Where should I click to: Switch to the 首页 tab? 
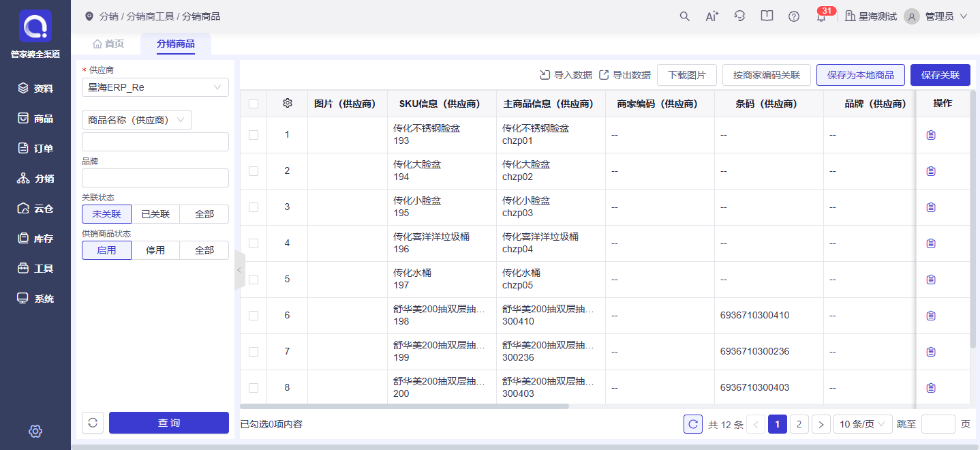(108, 44)
